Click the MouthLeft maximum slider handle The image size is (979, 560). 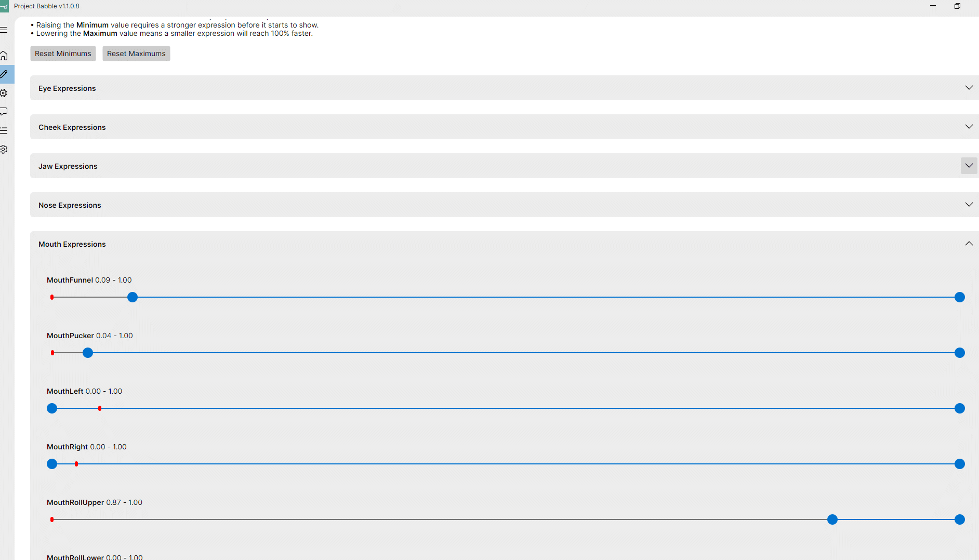960,408
